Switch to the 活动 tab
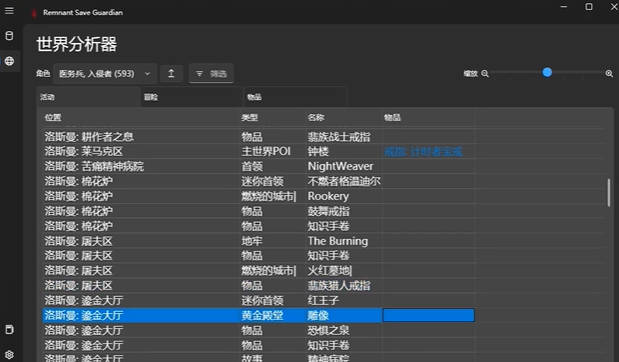 [88, 97]
